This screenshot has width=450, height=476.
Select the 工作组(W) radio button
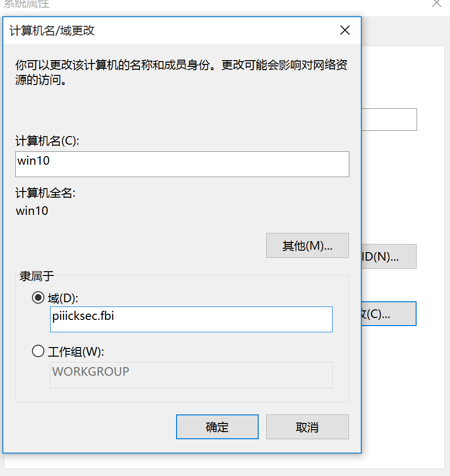point(38,352)
